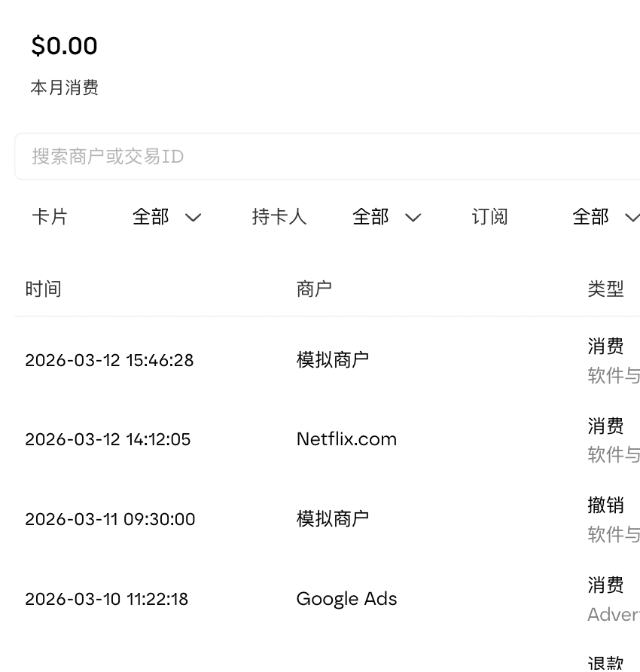Screen dimensions: 640x672
Task: Click the Google Ads merchant name
Action: [346, 599]
